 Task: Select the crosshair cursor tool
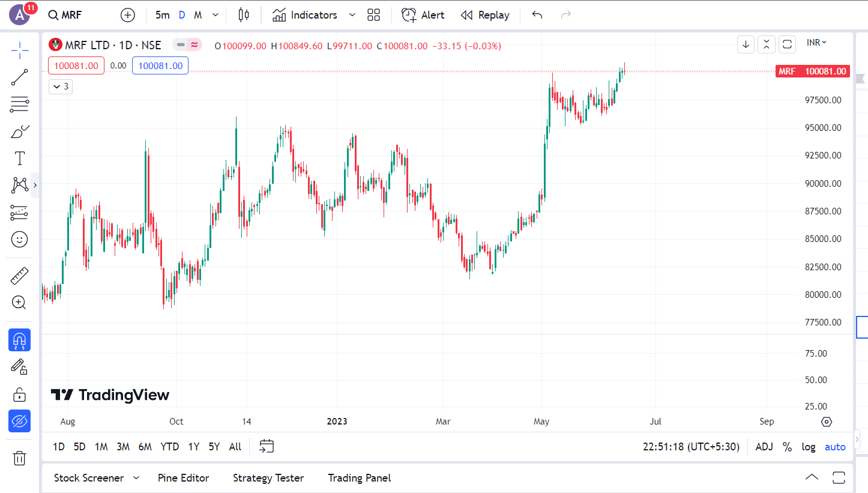click(x=20, y=50)
